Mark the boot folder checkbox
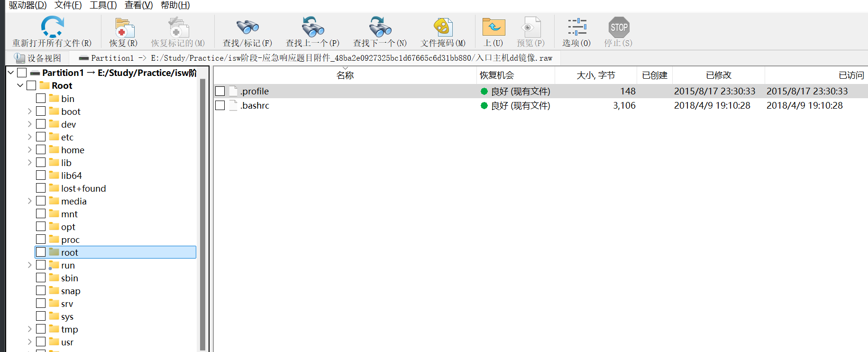The height and width of the screenshot is (352, 868). coord(41,111)
